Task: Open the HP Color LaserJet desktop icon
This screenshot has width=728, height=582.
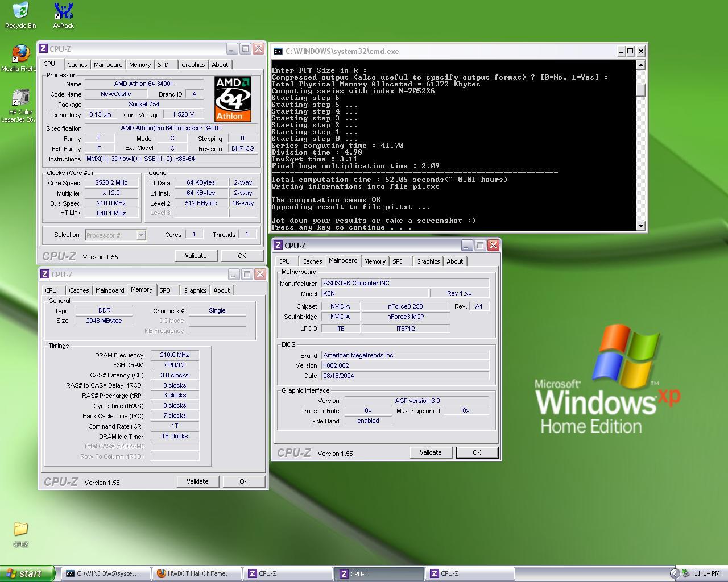Action: point(20,106)
